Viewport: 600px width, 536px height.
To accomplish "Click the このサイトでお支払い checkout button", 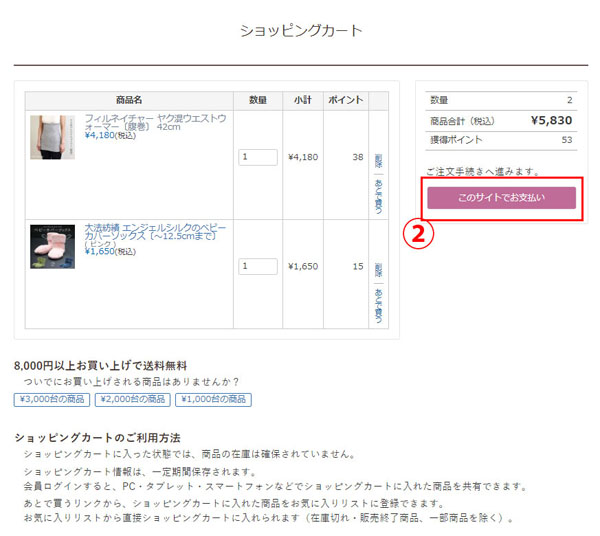I will pyautogui.click(x=501, y=198).
